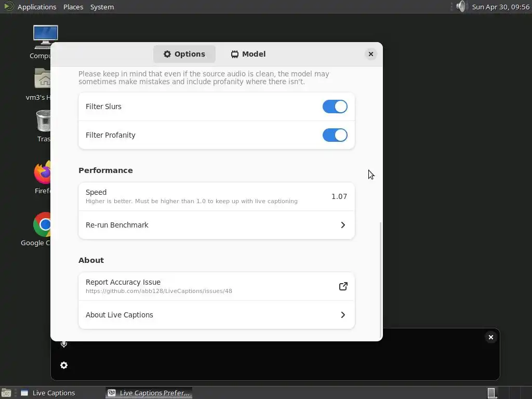This screenshot has width=532, height=399.
Task: Open the Report Accuracy Issue link
Action: click(217, 286)
